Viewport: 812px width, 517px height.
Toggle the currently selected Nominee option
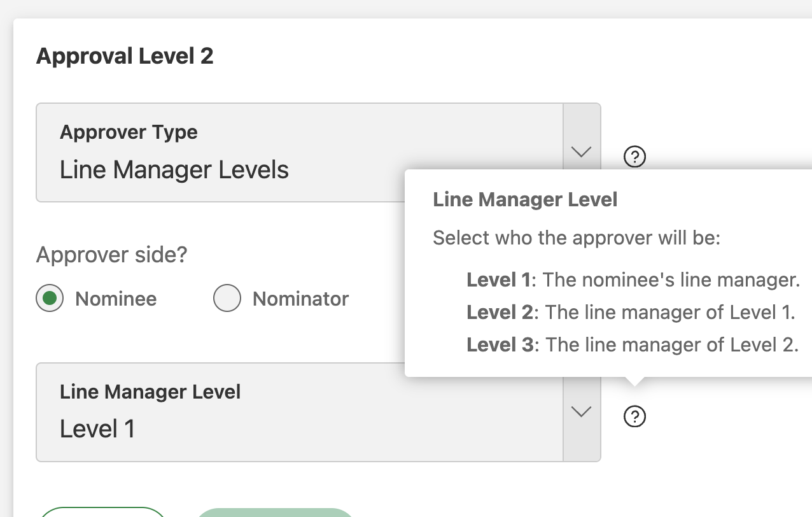(50, 299)
